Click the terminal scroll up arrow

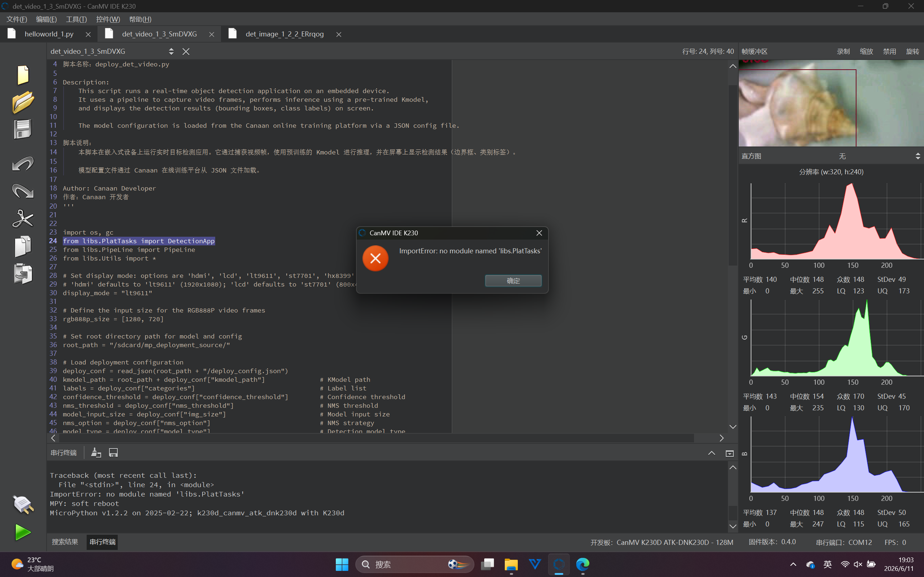click(733, 467)
